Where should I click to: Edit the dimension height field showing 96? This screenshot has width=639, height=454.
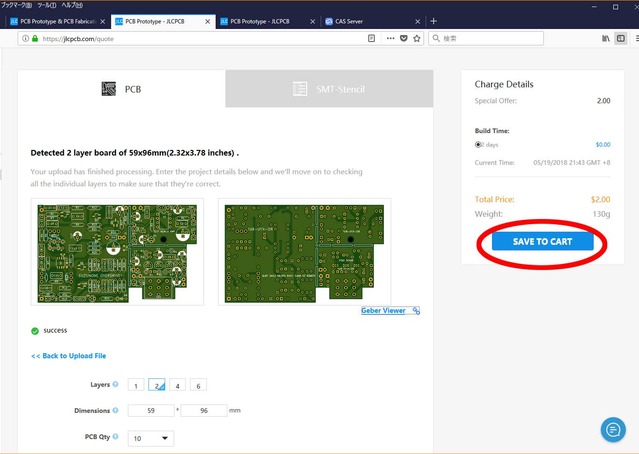[204, 410]
